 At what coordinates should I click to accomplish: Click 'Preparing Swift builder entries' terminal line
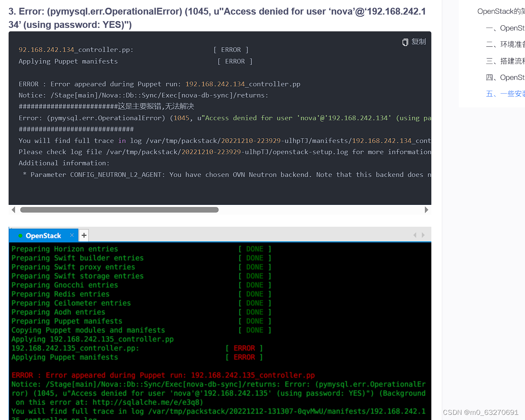77,258
